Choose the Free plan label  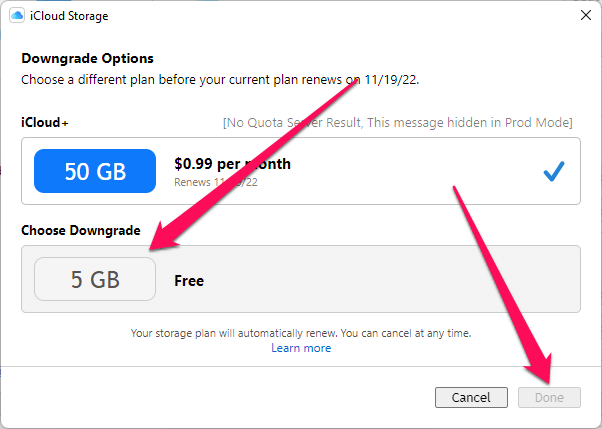pos(189,281)
